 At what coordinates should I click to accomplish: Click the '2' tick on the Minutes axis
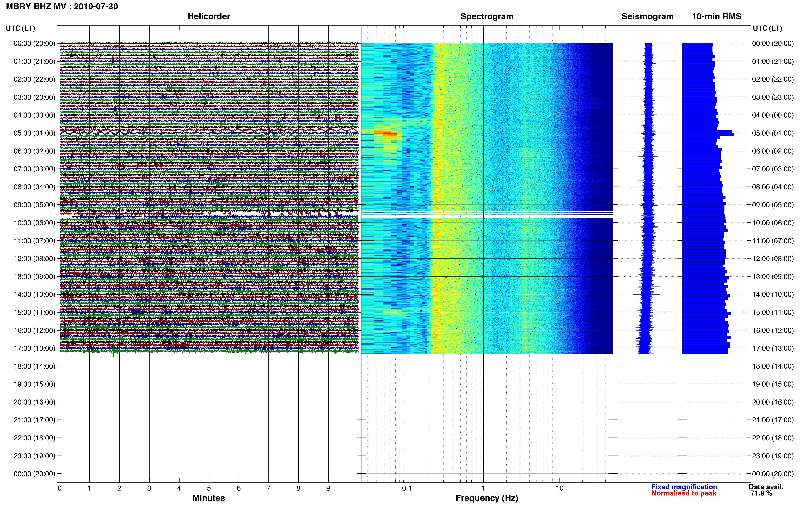pyautogui.click(x=119, y=488)
